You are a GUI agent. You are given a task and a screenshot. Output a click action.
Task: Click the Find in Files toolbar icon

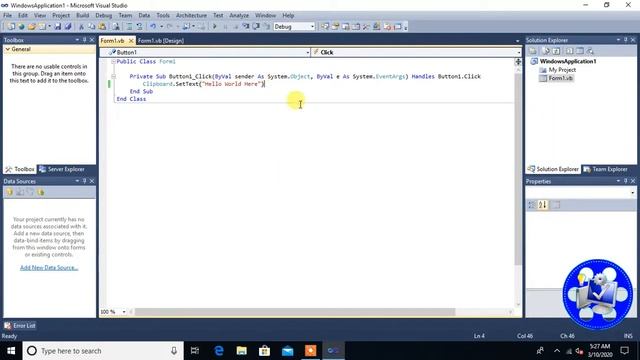116,27
